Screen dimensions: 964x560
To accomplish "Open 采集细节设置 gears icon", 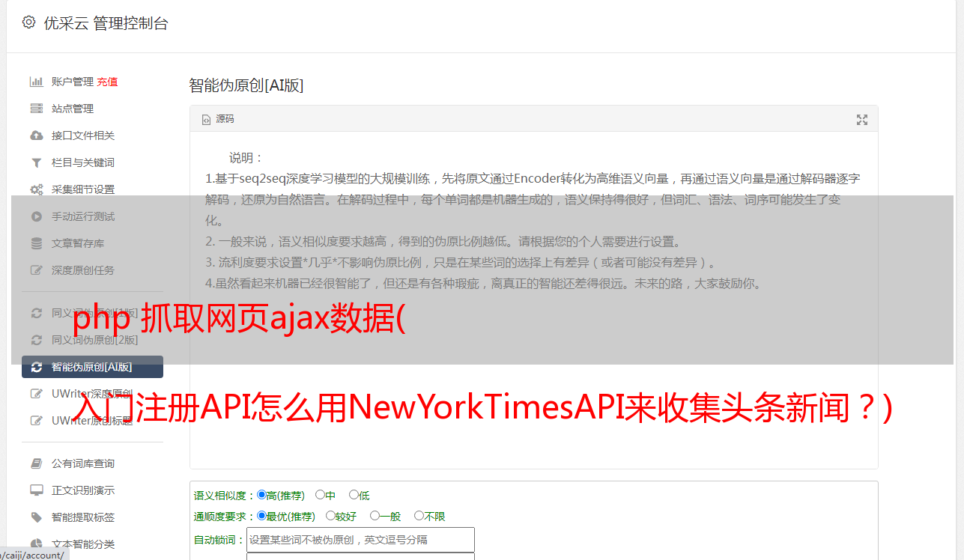I will pos(36,189).
